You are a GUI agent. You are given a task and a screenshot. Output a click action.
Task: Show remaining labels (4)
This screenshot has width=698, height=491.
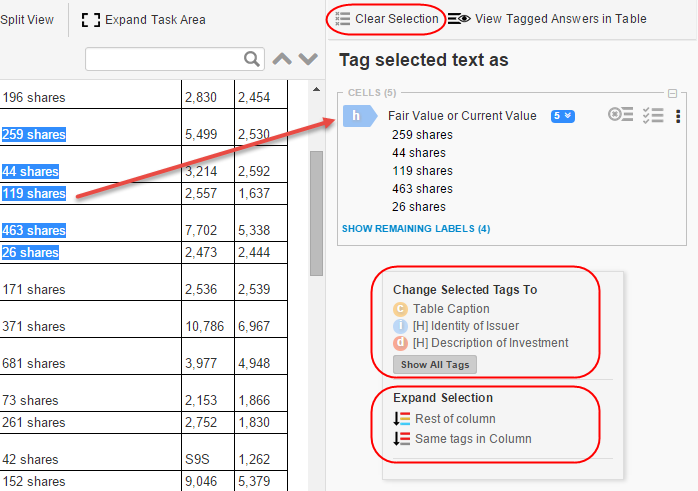click(416, 229)
